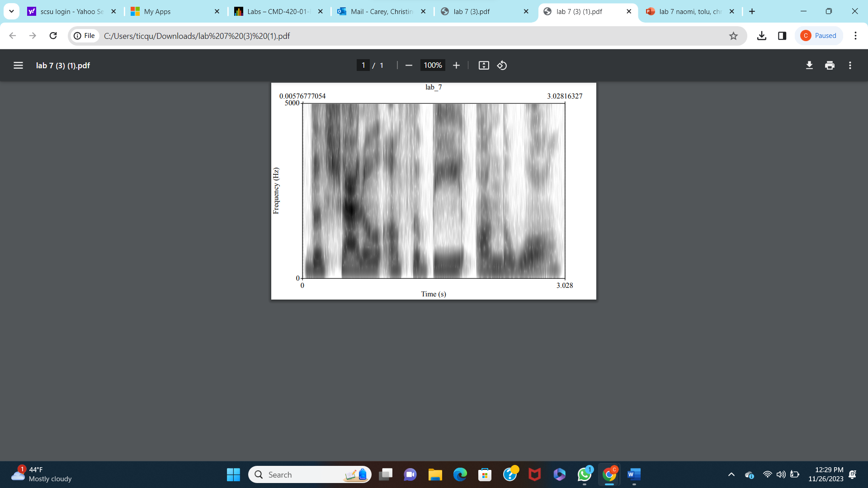Zoom out of the PDF
868x488 pixels.
coord(409,65)
